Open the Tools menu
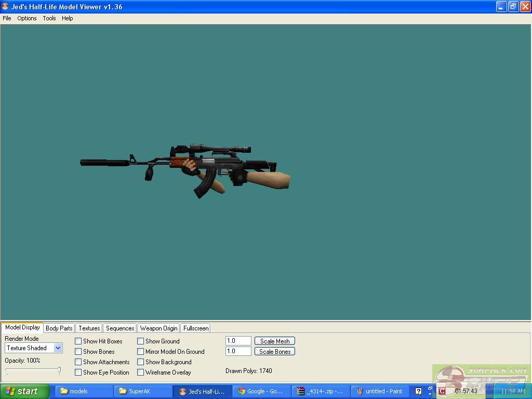532x399 pixels. pyautogui.click(x=49, y=18)
